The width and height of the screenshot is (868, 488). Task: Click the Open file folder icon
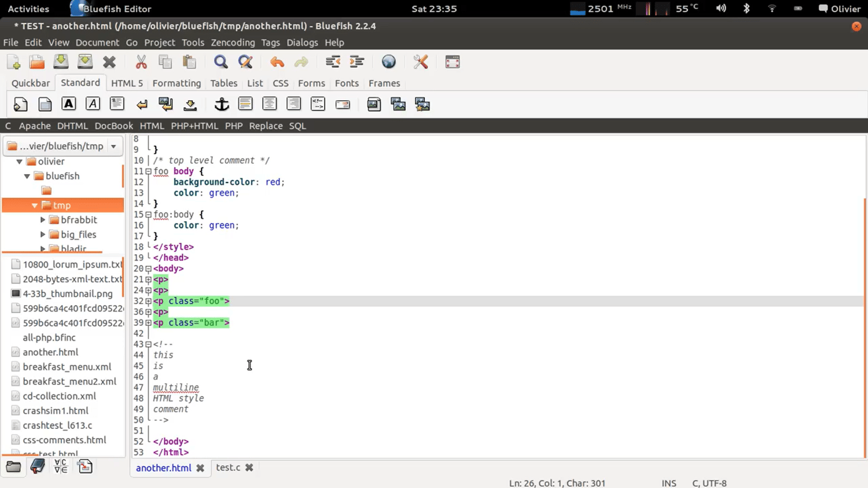(37, 62)
